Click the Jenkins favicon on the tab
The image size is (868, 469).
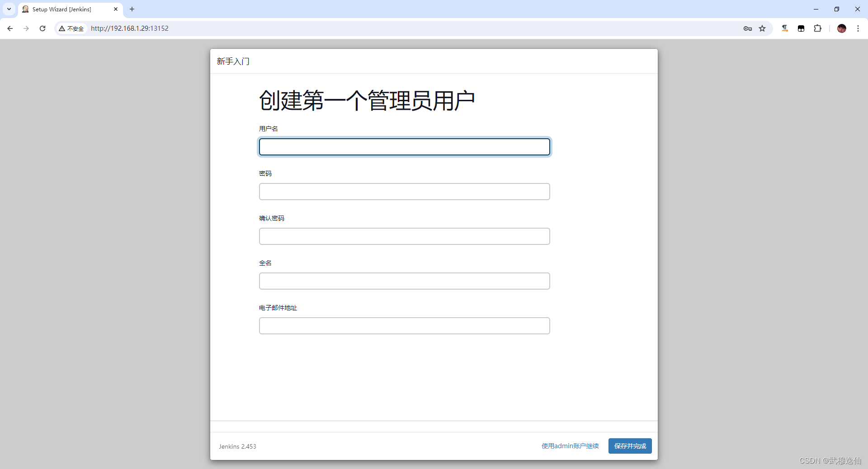click(x=26, y=9)
